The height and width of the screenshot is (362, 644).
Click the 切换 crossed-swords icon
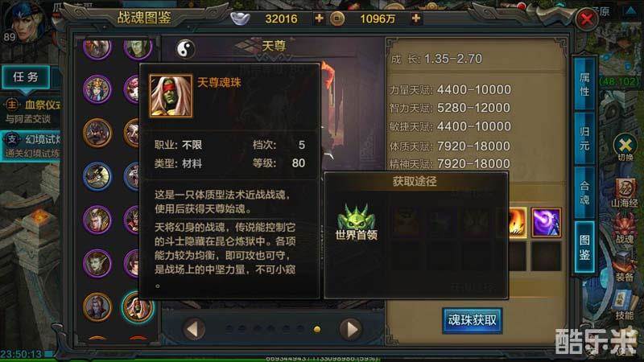(x=625, y=146)
